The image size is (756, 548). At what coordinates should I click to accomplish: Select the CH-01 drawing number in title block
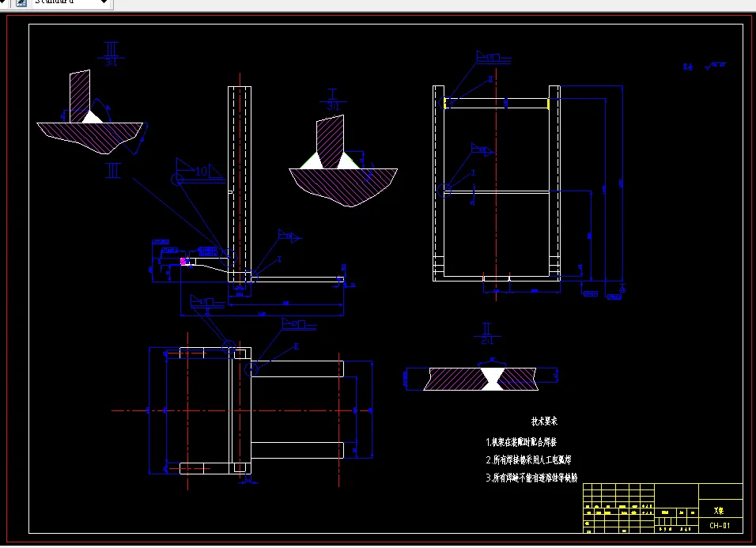click(x=720, y=525)
